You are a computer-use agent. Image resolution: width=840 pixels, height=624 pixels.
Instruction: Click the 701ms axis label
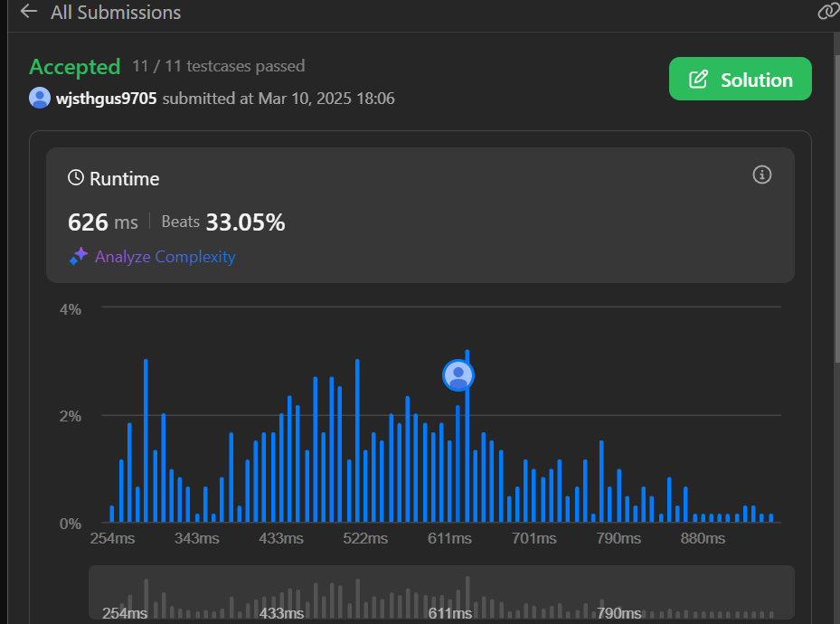[534, 538]
